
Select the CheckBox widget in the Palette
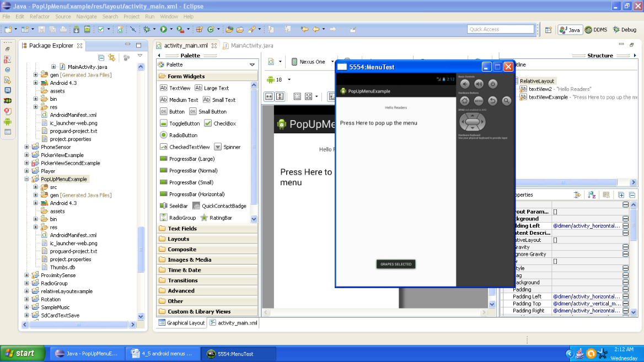220,123
